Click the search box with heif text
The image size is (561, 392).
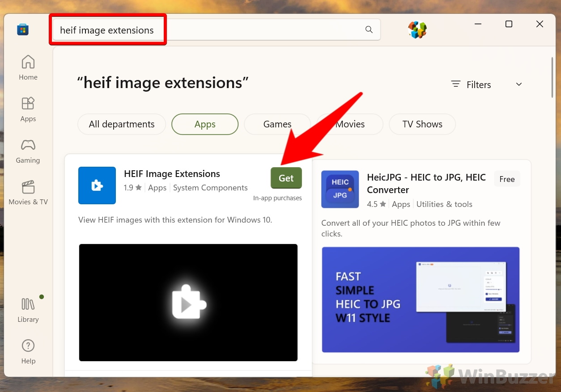217,30
